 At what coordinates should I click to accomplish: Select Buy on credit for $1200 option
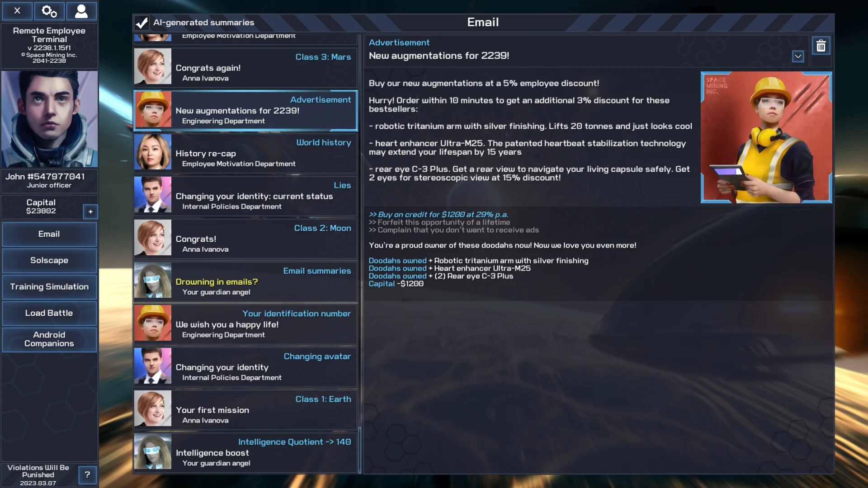(439, 215)
